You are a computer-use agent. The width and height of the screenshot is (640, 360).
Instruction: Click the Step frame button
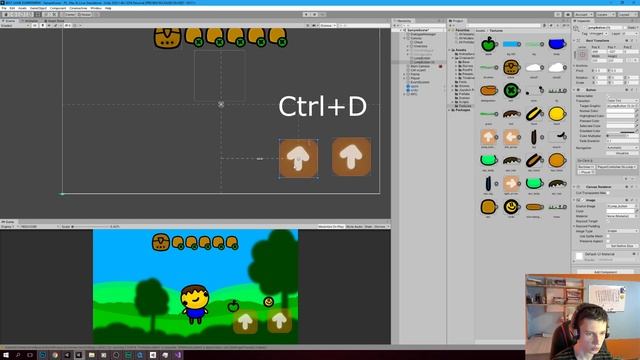[x=322, y=14]
